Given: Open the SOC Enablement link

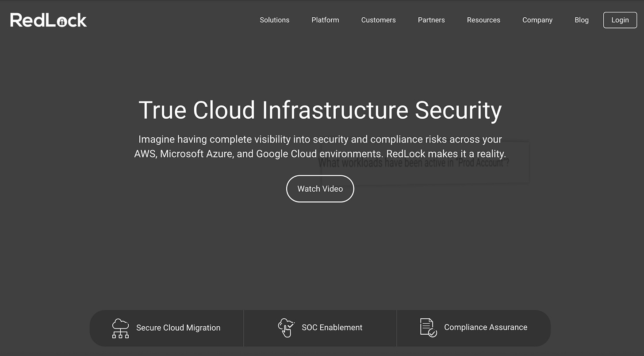Looking at the screenshot, I should (320, 328).
